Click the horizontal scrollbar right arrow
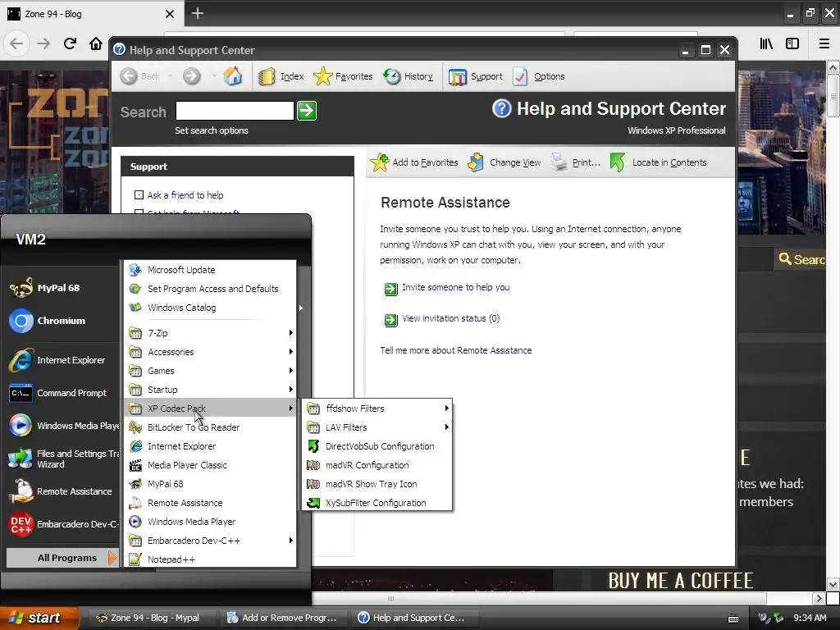The image size is (840, 630). (819, 598)
